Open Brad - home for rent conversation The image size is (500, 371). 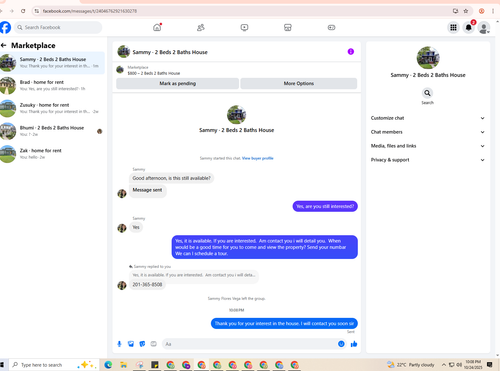52,85
